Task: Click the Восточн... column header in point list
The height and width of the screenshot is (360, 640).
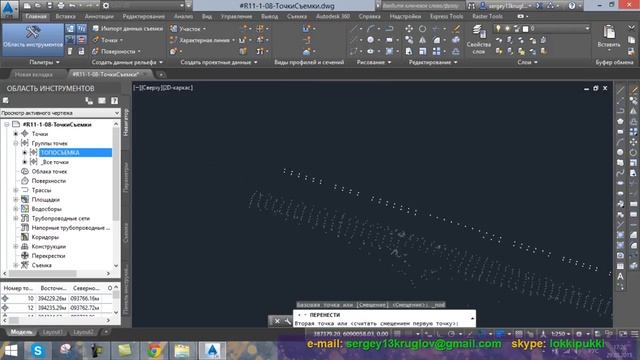Action: (53, 288)
